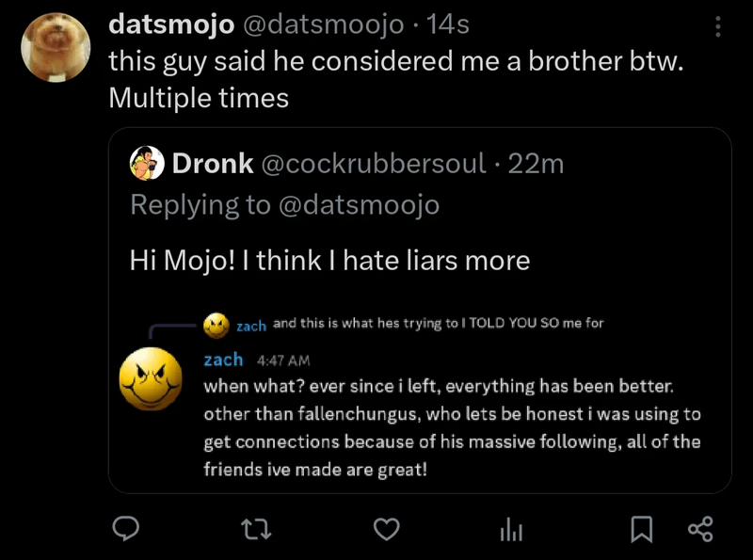Click the reply speech bubble icon

pyautogui.click(x=126, y=530)
